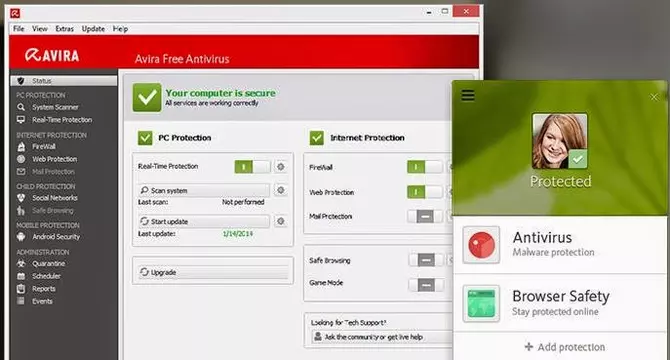Open Real-Time Protection settings gear
The width and height of the screenshot is (670, 360).
click(x=280, y=167)
